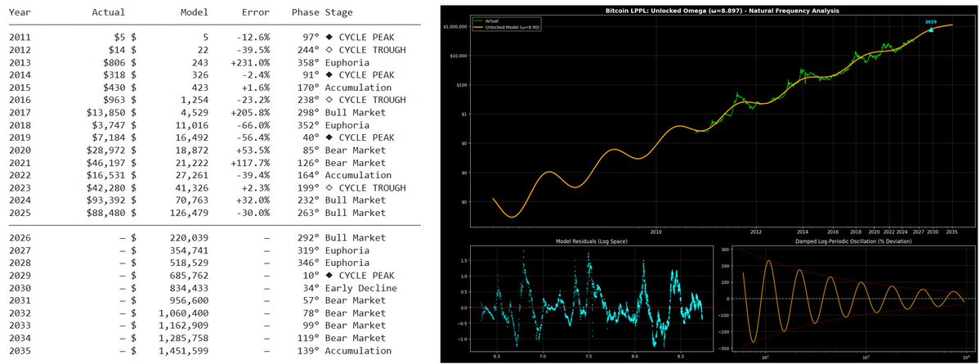Viewport: 980px width, 364px height.
Task: Select the error value '+231.0%'
Action: tap(251, 62)
